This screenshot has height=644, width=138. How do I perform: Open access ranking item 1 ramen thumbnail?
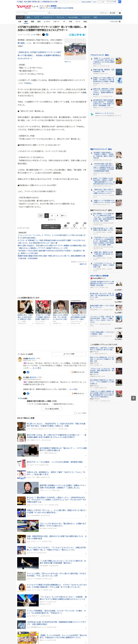tap(119, 61)
